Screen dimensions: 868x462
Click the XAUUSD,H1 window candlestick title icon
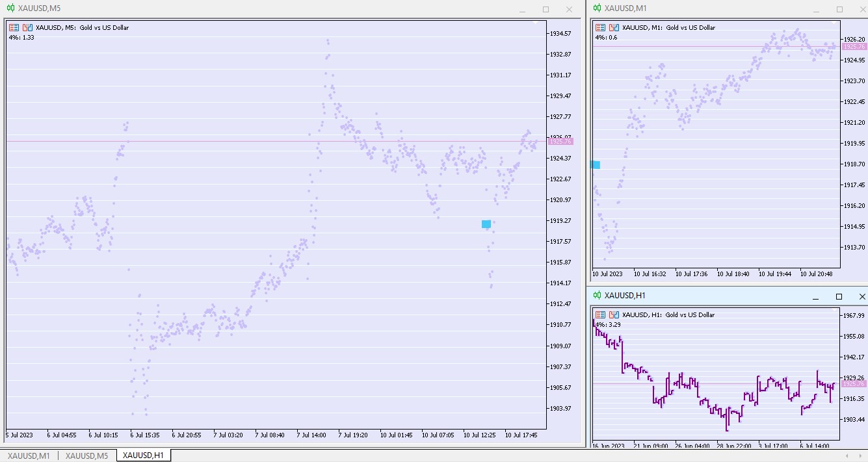(597, 296)
